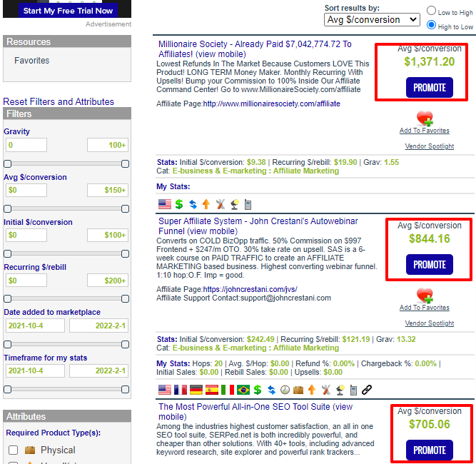The image size is (476, 464).
Task: Click the US flag icon under Super Affiliate System
Action: pyautogui.click(x=165, y=390)
